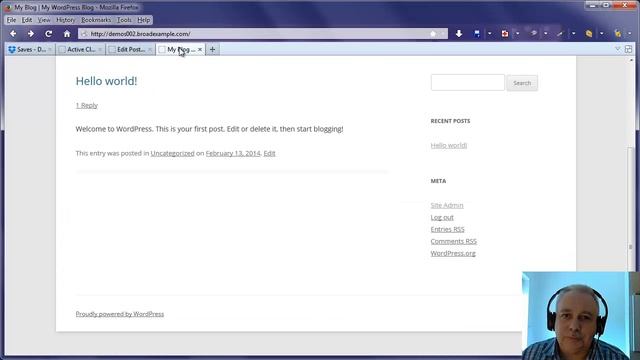Open the Site Admin link
This screenshot has height=360, width=640.
447,205
